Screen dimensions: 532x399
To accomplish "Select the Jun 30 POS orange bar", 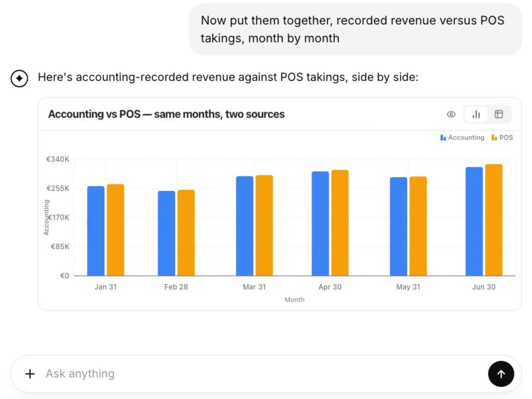I will point(494,220).
